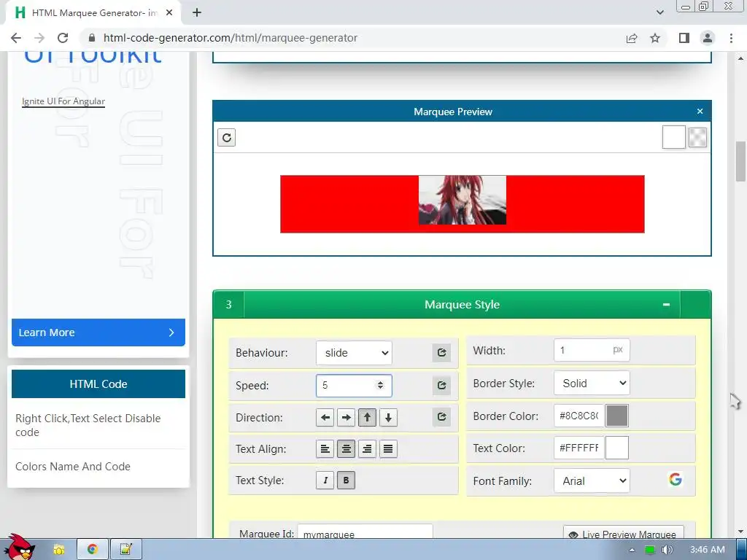Open the Colors Name And Code link
Viewport: 747px width, 560px height.
(x=73, y=466)
